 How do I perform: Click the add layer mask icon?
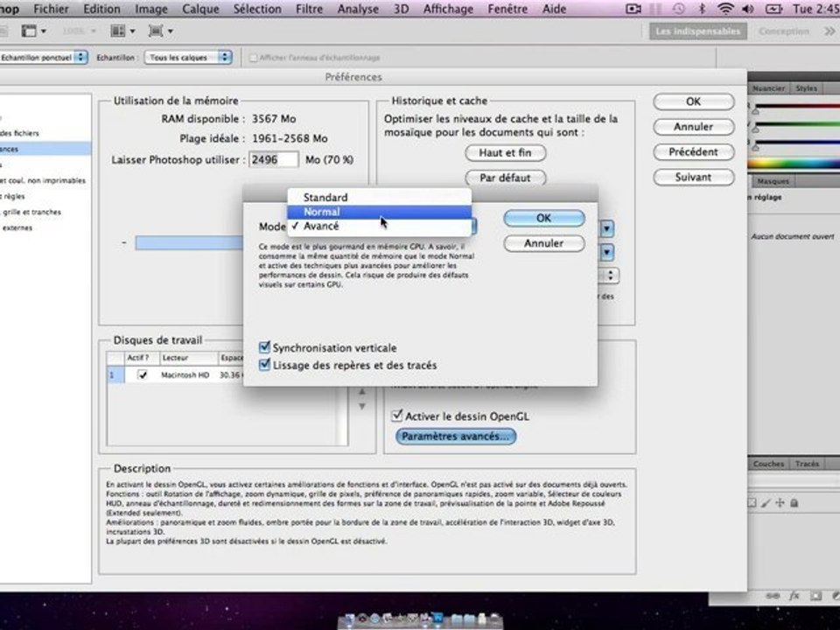click(x=815, y=596)
